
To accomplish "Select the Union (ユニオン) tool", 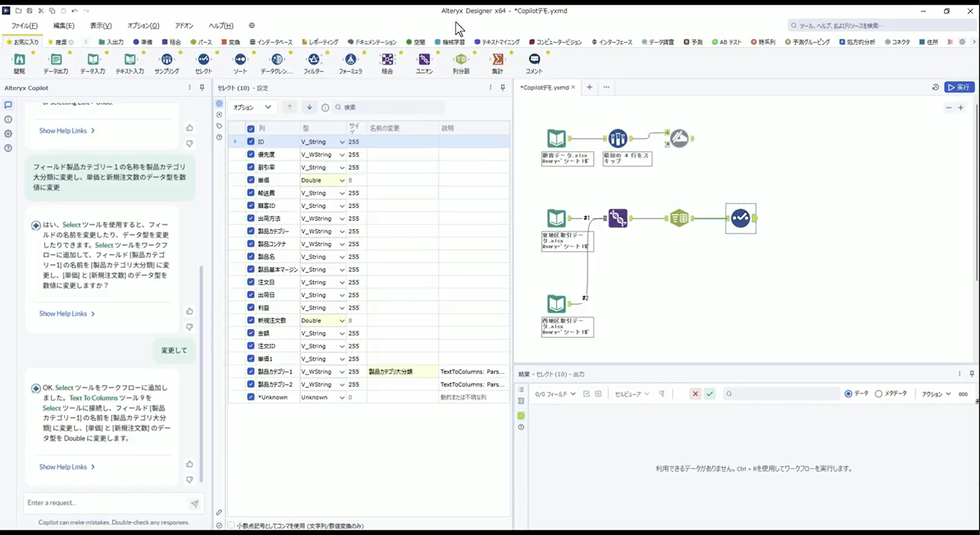I will tap(424, 60).
